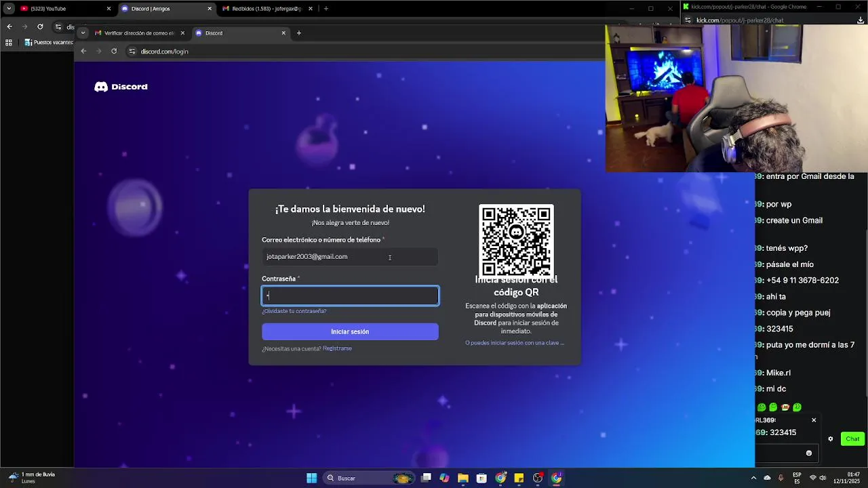
Task: Close the YouTube tab
Action: pyautogui.click(x=108, y=9)
